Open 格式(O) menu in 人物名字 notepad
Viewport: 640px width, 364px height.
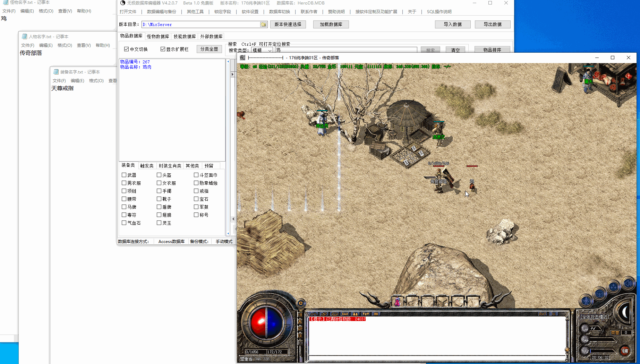pos(65,45)
